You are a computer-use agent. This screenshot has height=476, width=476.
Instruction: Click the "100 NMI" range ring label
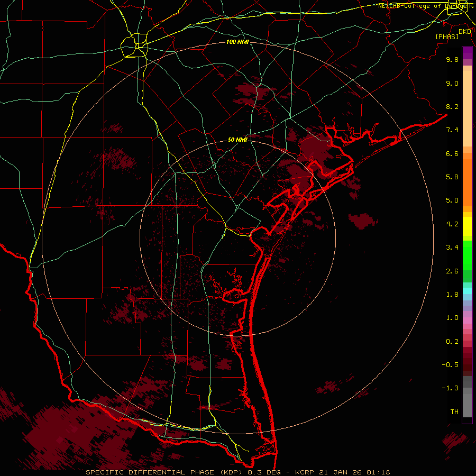coord(237,42)
